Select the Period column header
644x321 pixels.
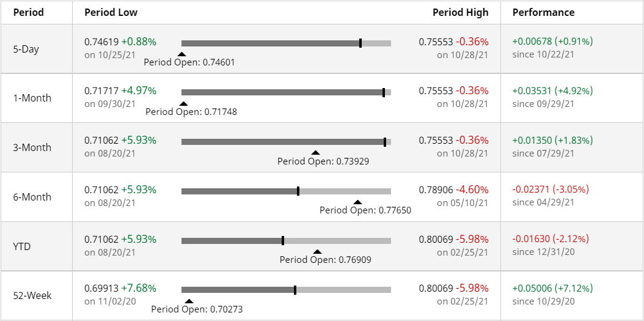click(x=28, y=12)
